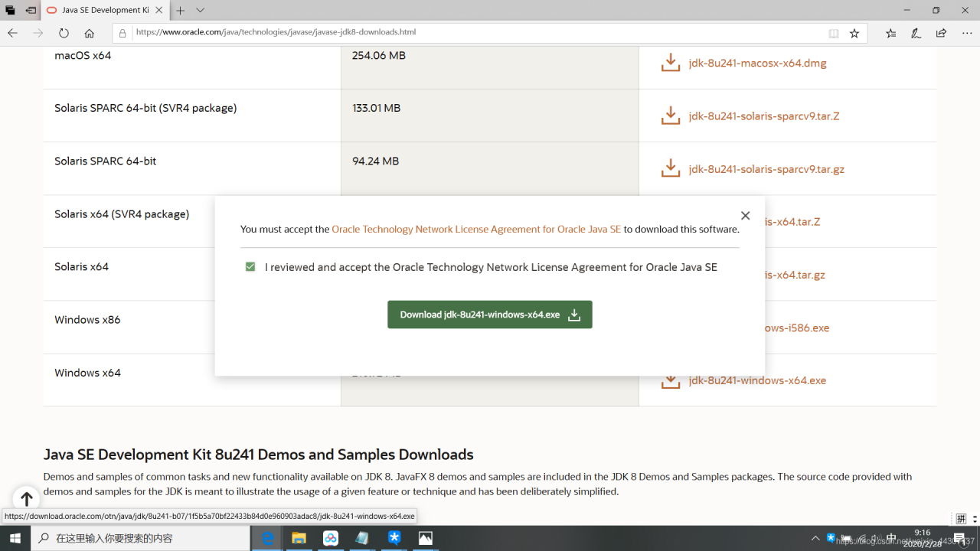The image size is (980, 551).
Task: Click the jdk-8u241-solaris-sparcv9.tar.Z link
Action: [764, 116]
